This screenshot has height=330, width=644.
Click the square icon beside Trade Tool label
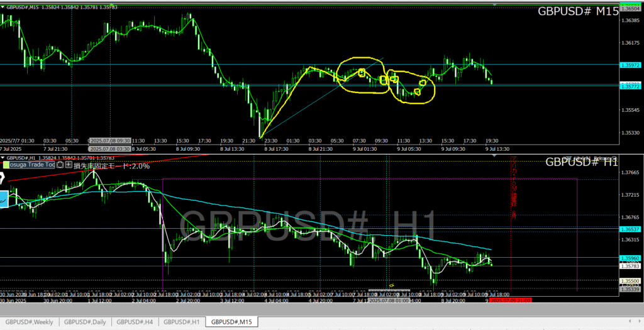coord(60,165)
